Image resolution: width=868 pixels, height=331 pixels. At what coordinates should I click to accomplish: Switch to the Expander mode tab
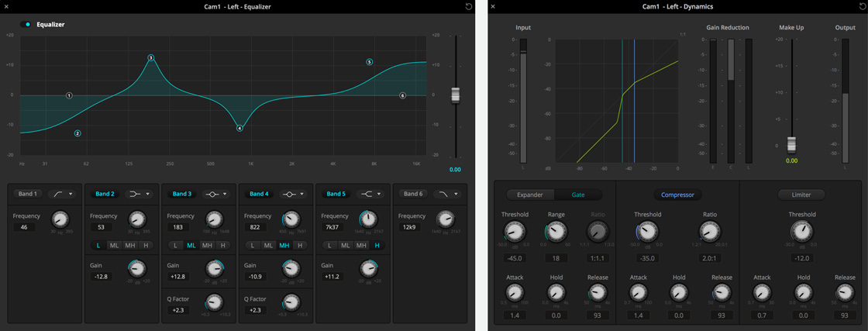[x=530, y=195]
